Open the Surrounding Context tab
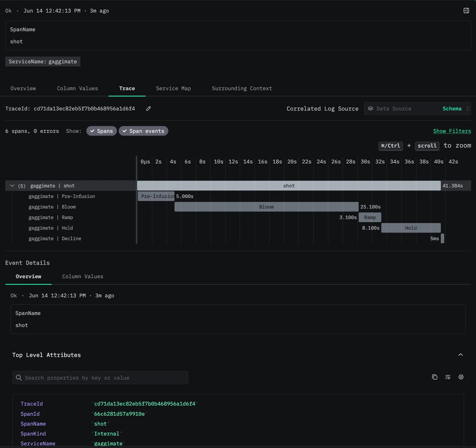 pos(242,88)
